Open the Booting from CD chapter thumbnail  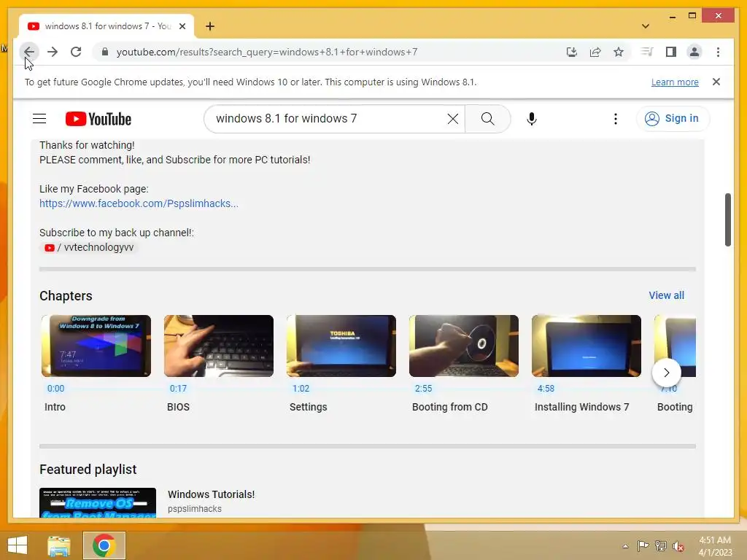(463, 346)
